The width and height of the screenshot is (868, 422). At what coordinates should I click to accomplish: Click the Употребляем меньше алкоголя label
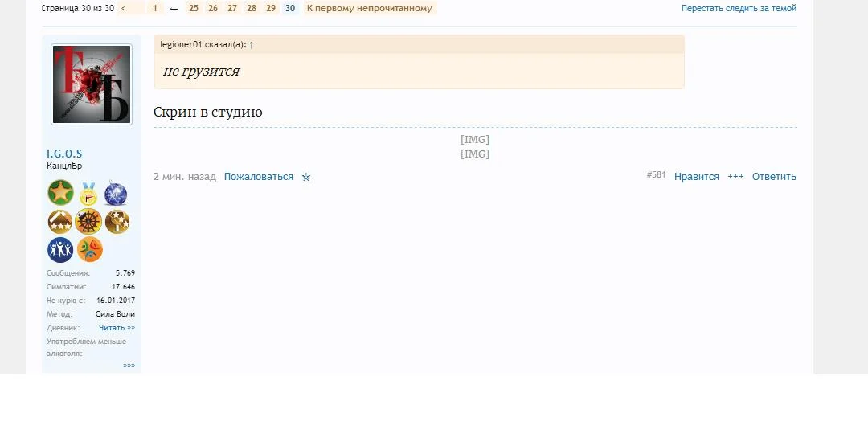click(86, 347)
